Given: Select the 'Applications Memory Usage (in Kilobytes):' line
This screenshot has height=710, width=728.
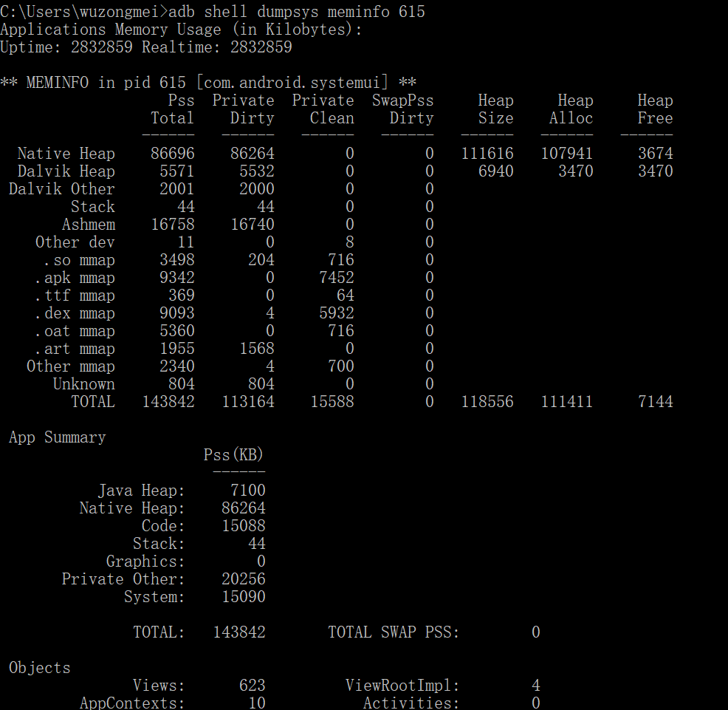Looking at the screenshot, I should [181, 30].
